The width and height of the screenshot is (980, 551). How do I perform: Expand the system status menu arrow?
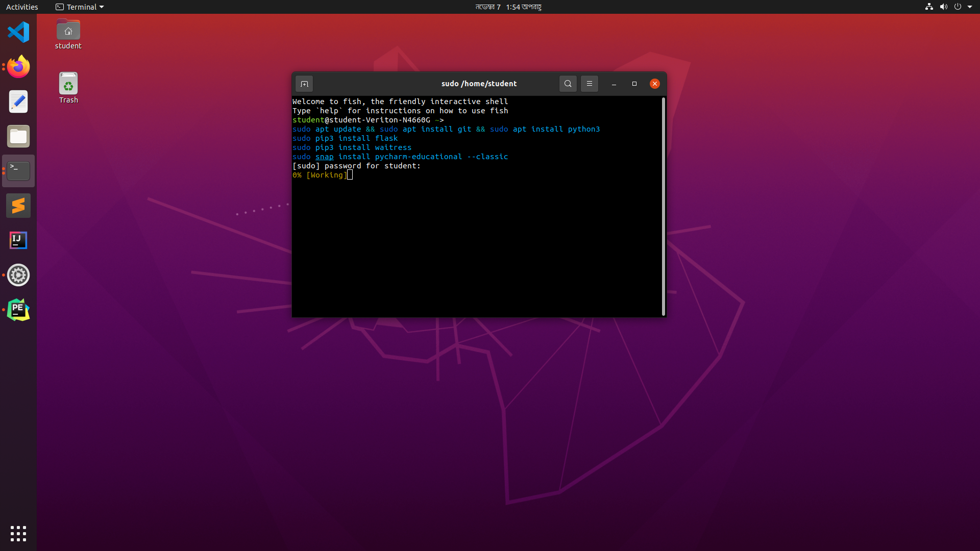(x=970, y=7)
